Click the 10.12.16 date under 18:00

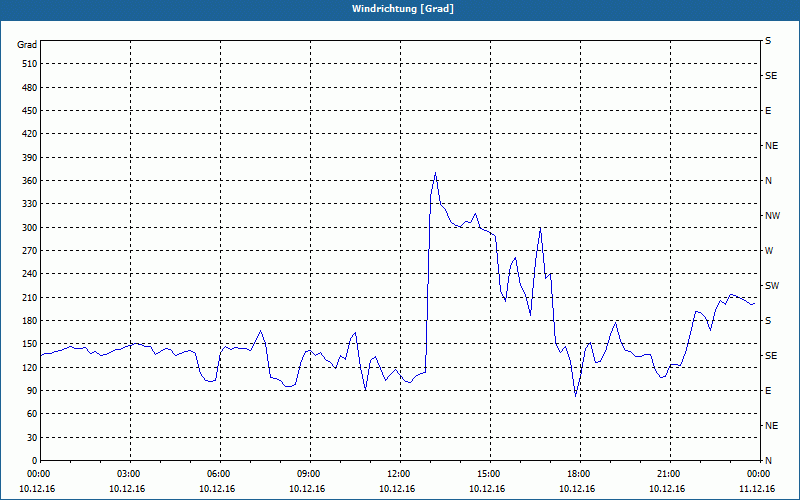(577, 489)
